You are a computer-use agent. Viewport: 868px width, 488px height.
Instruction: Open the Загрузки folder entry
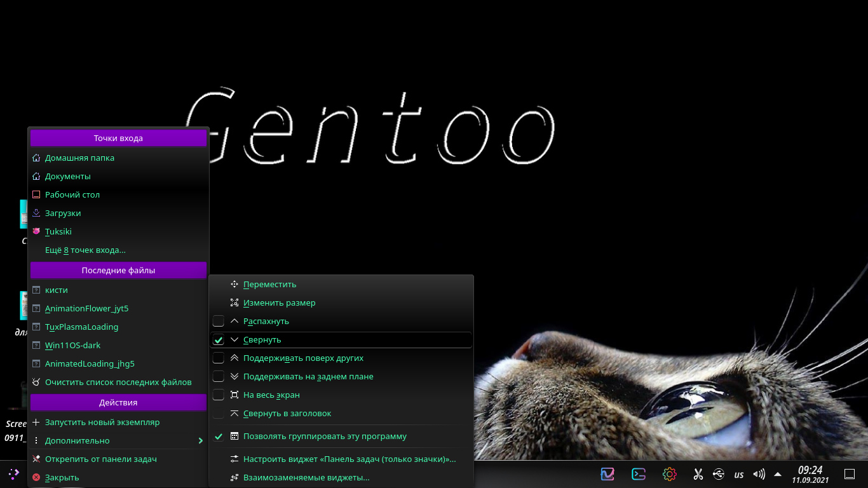point(118,213)
